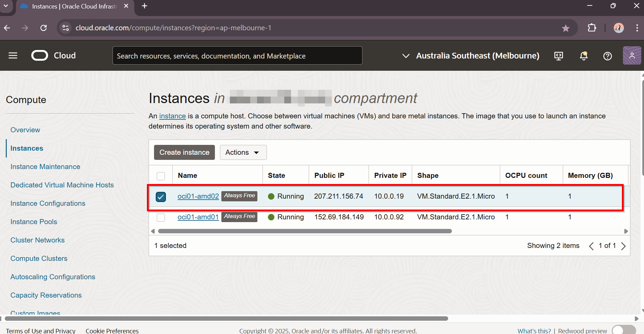The width and height of the screenshot is (644, 334).
Task: Open the hamburger navigation menu
Action: [x=13, y=55]
